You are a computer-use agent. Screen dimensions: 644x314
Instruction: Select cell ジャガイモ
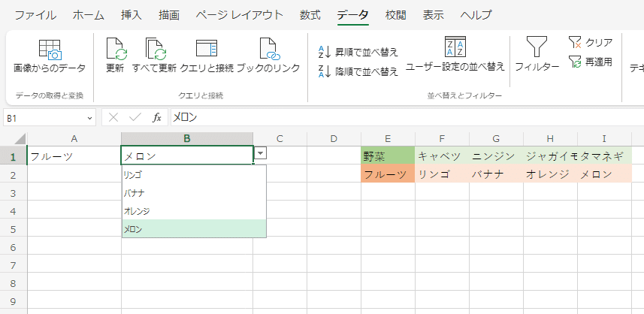[x=550, y=156]
